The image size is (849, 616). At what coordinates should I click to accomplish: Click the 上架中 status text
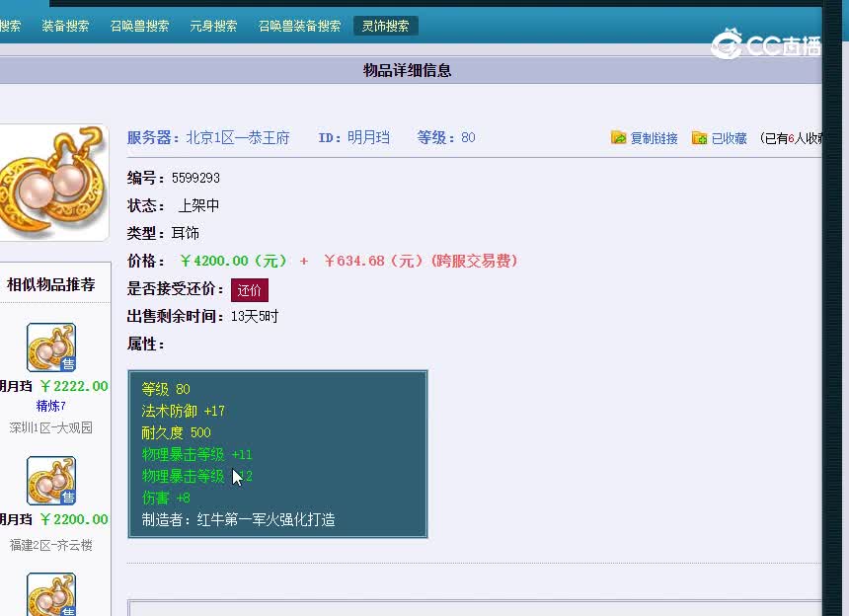click(198, 205)
